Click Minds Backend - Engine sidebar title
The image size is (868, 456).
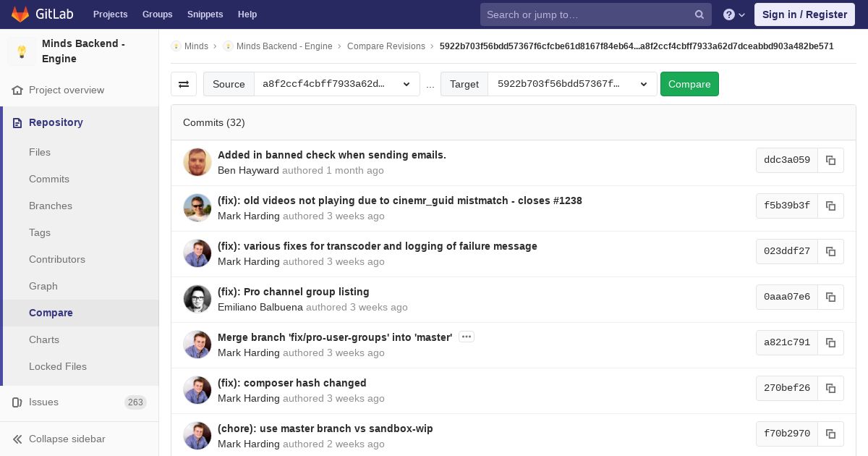[x=83, y=51]
